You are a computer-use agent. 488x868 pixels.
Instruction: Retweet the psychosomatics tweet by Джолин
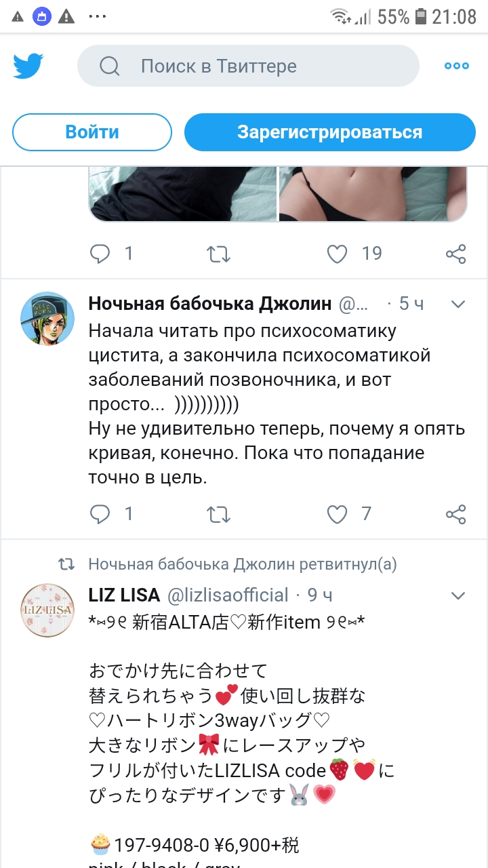pyautogui.click(x=218, y=515)
